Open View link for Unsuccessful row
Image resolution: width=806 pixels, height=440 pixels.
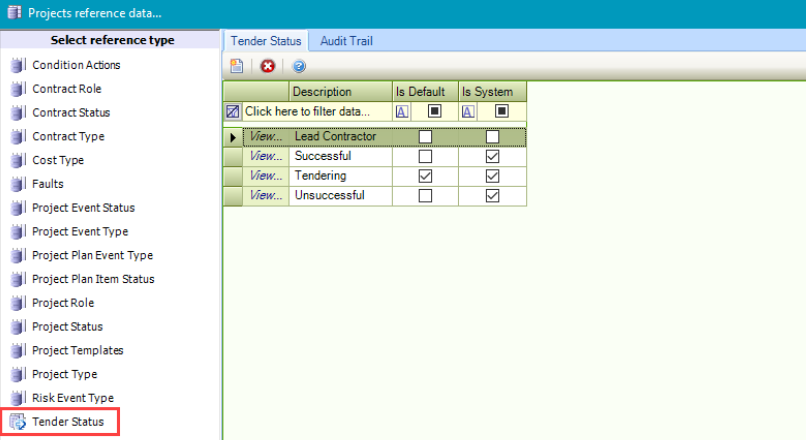point(265,196)
